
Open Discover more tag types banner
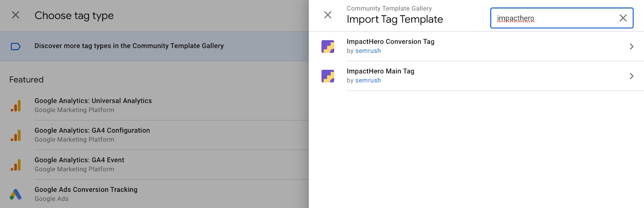[129, 46]
